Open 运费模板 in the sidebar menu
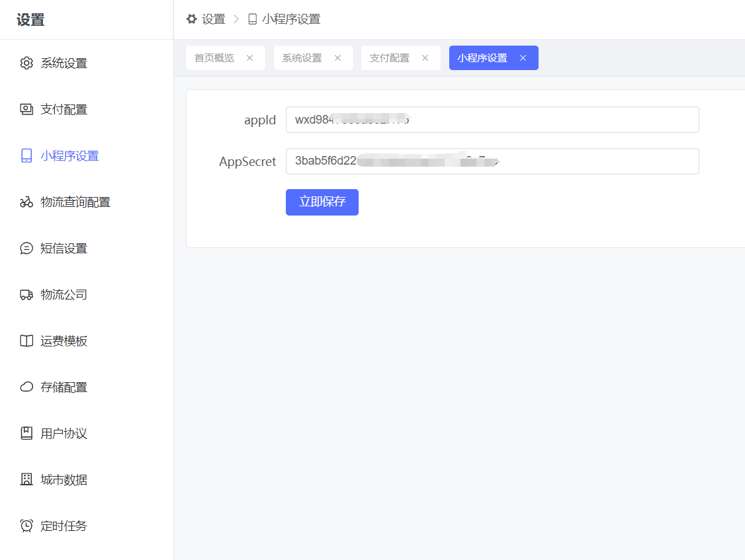This screenshot has height=560, width=745. [87, 341]
